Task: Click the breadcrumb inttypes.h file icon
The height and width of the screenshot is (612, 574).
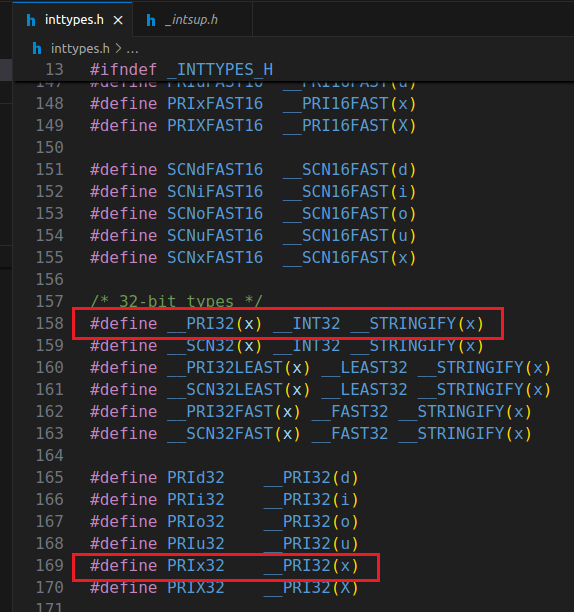Action: pos(37,49)
